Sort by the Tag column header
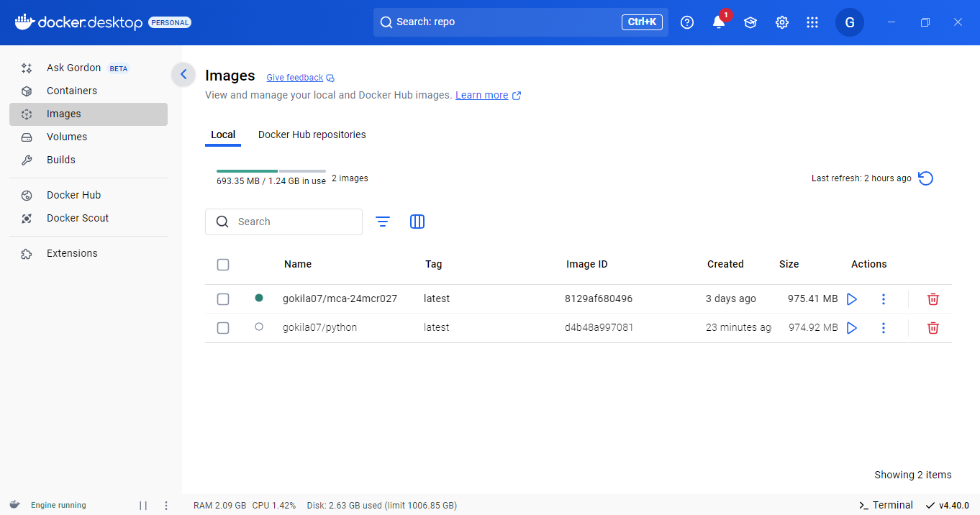The image size is (980, 515). point(433,264)
